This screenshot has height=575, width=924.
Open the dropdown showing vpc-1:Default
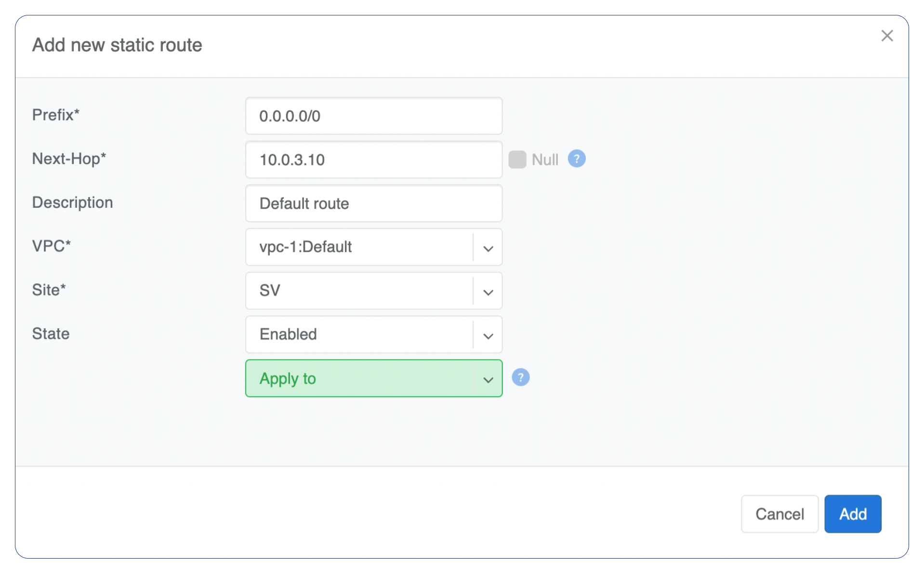coord(359,247)
